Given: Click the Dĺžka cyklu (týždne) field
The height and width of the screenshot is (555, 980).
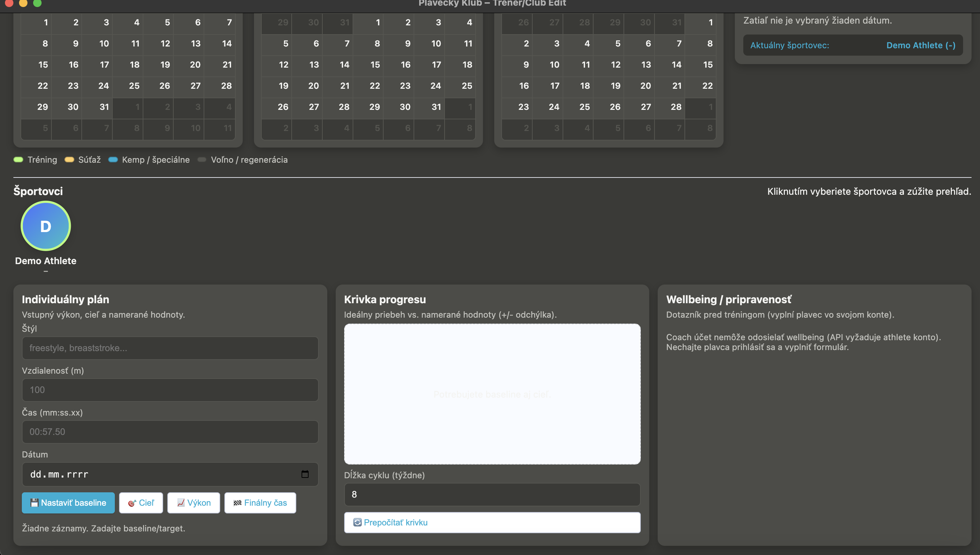Looking at the screenshot, I should [492, 494].
